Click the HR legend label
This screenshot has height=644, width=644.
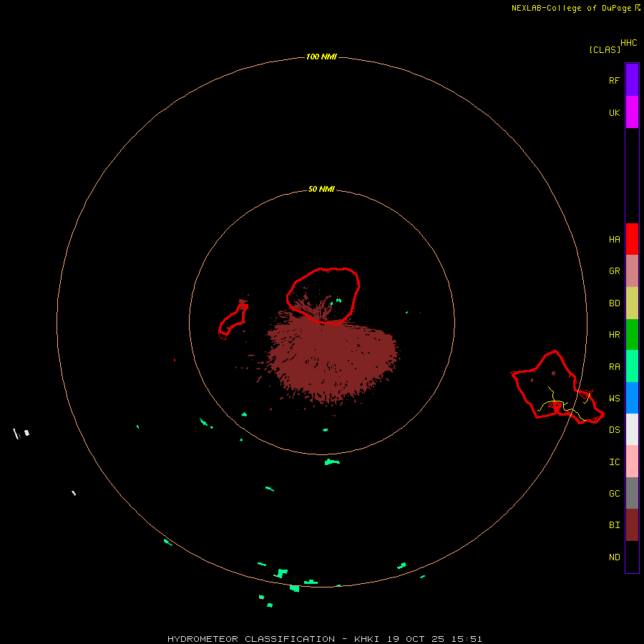[614, 335]
